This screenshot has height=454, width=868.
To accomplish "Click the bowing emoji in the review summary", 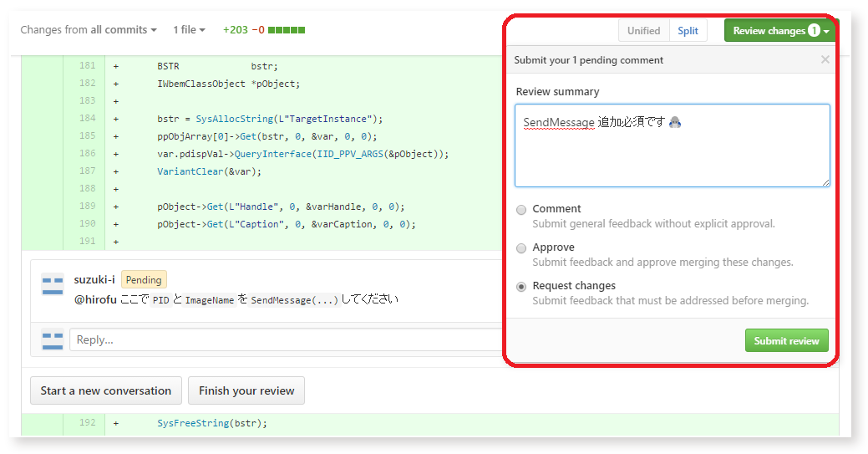I will pos(675,122).
